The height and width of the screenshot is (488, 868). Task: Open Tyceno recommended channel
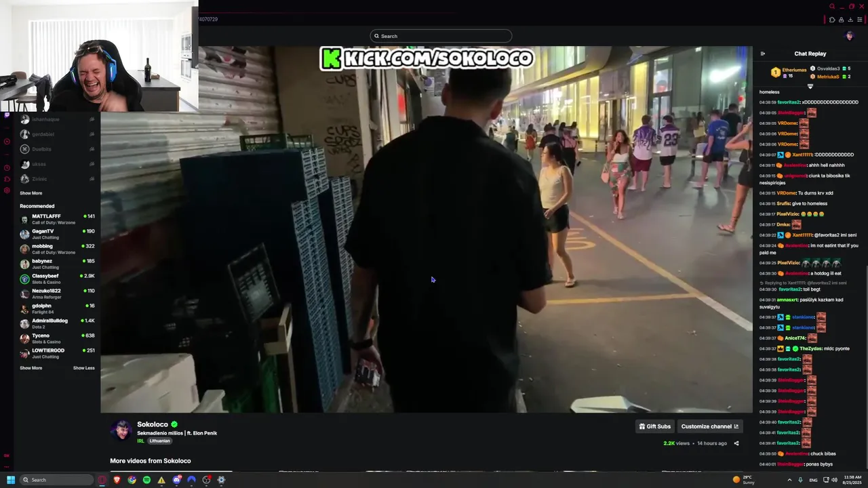(x=58, y=338)
